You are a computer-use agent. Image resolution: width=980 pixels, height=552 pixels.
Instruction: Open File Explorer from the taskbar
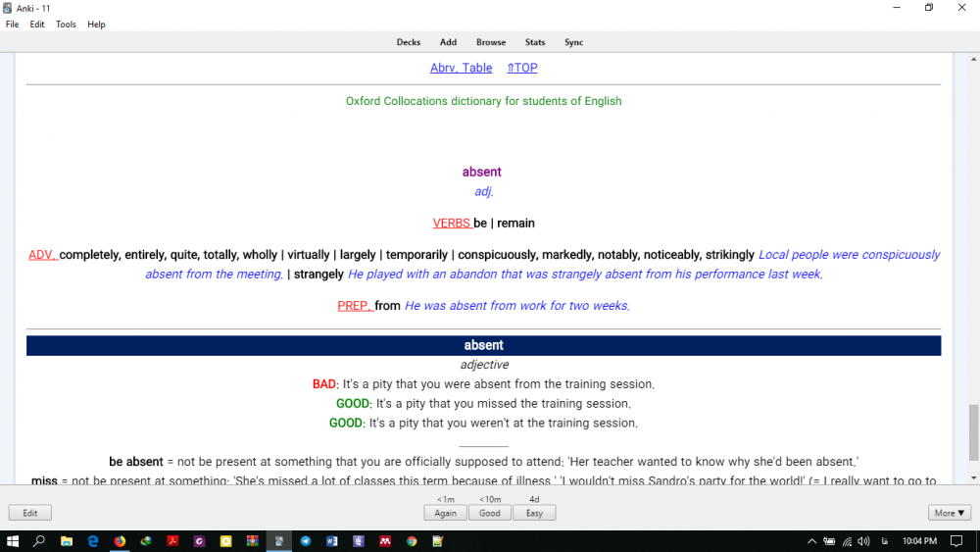click(x=67, y=541)
